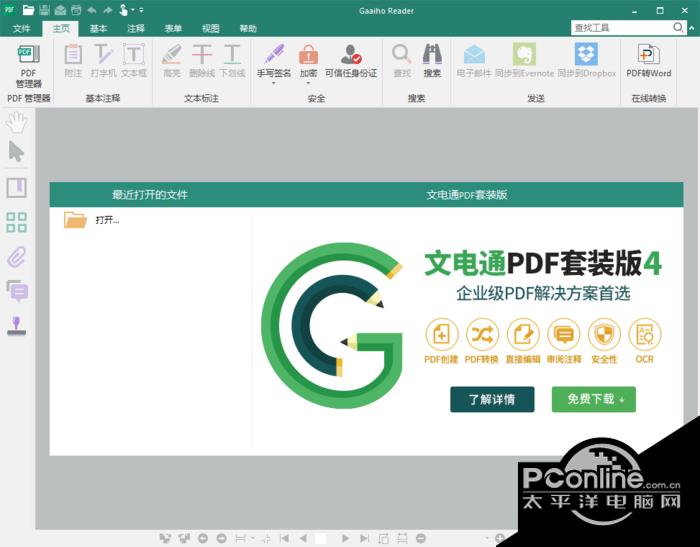Open the PDF管理器 tool
Viewport: 700px width, 547px height.
(x=29, y=66)
